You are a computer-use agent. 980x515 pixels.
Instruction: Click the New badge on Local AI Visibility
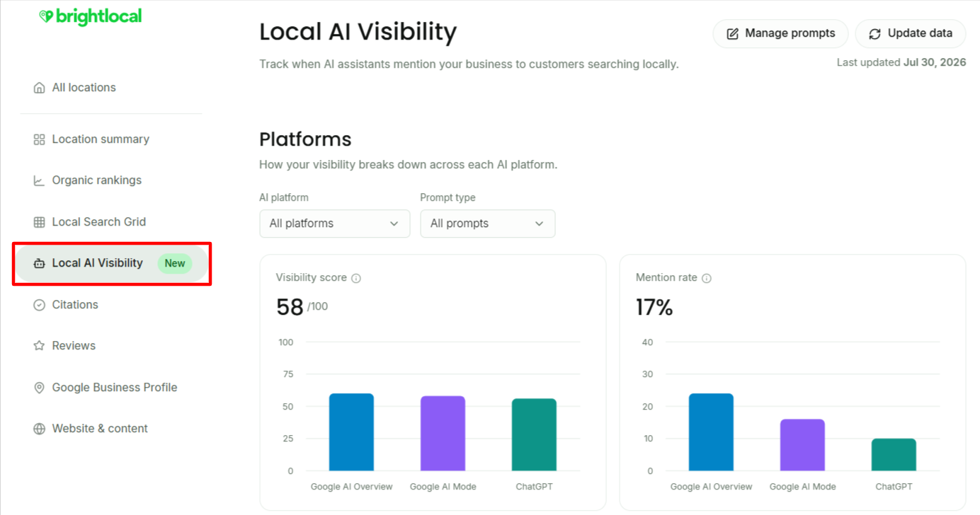pos(175,263)
